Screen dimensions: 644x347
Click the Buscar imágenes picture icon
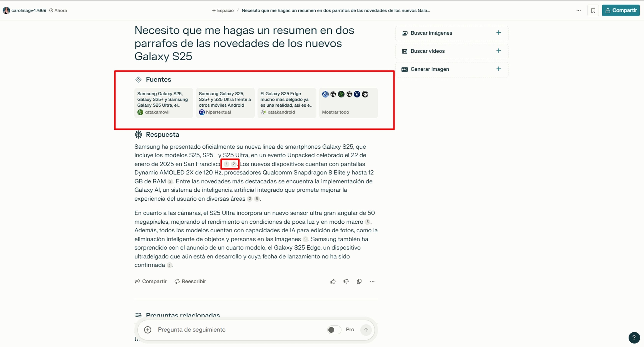(x=405, y=33)
